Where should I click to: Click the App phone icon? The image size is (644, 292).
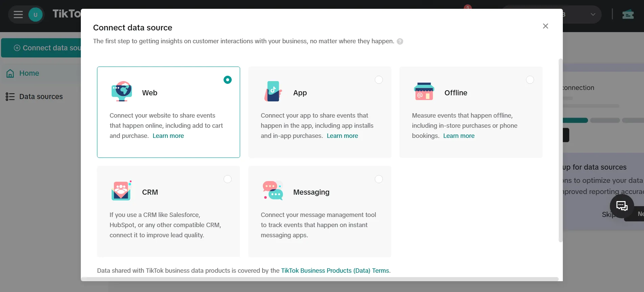[273, 91]
